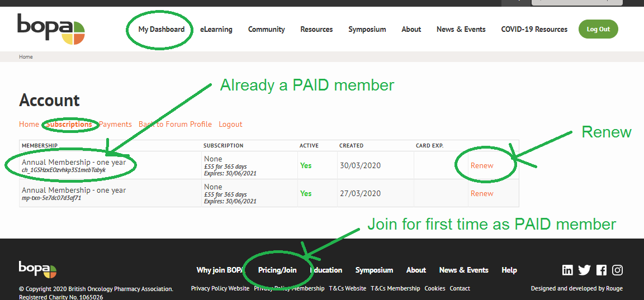Click the orange Logout account link
Image resolution: width=644 pixels, height=300 pixels.
pos(230,124)
